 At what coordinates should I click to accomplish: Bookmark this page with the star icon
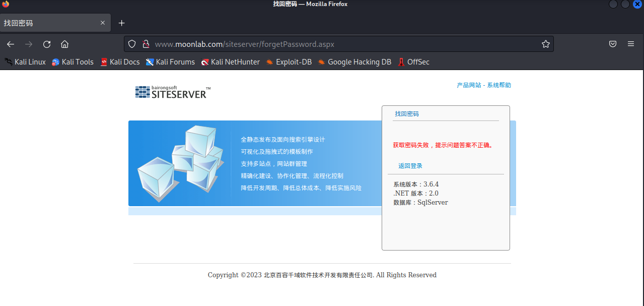coord(545,44)
